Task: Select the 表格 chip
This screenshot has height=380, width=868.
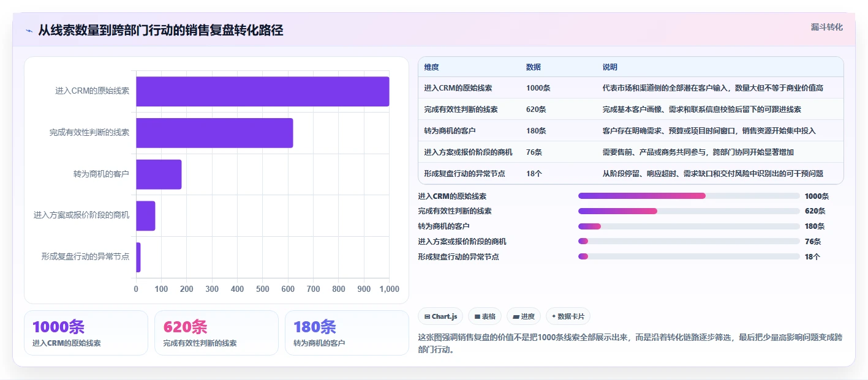Action: (x=485, y=316)
